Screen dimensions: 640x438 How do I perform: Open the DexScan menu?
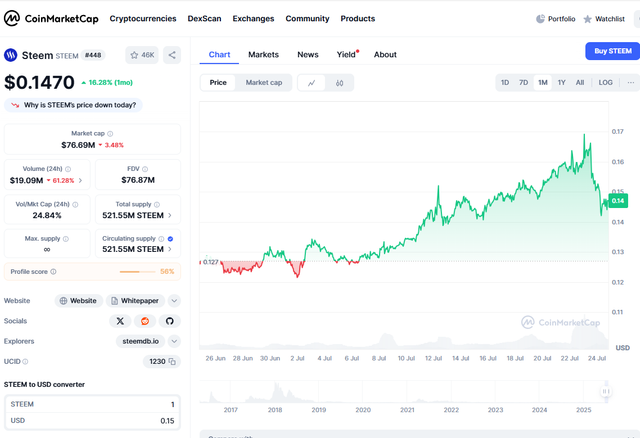tap(204, 19)
